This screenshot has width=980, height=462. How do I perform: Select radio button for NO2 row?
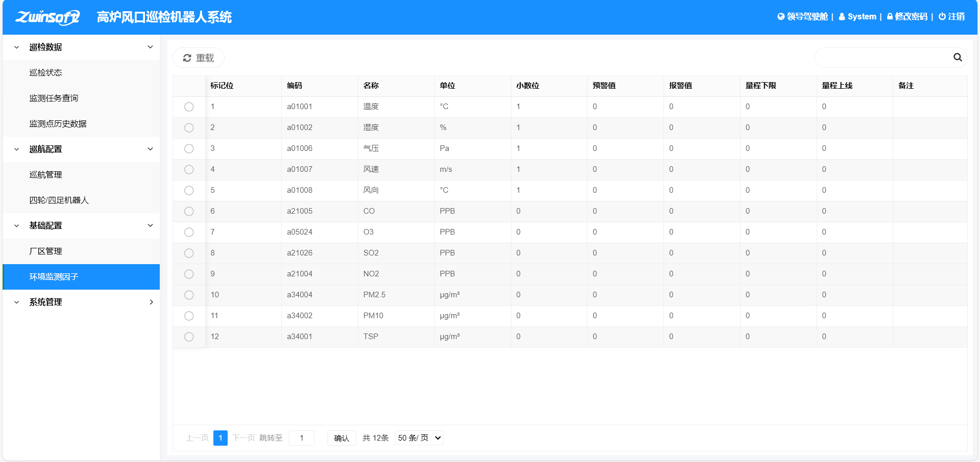[189, 274]
